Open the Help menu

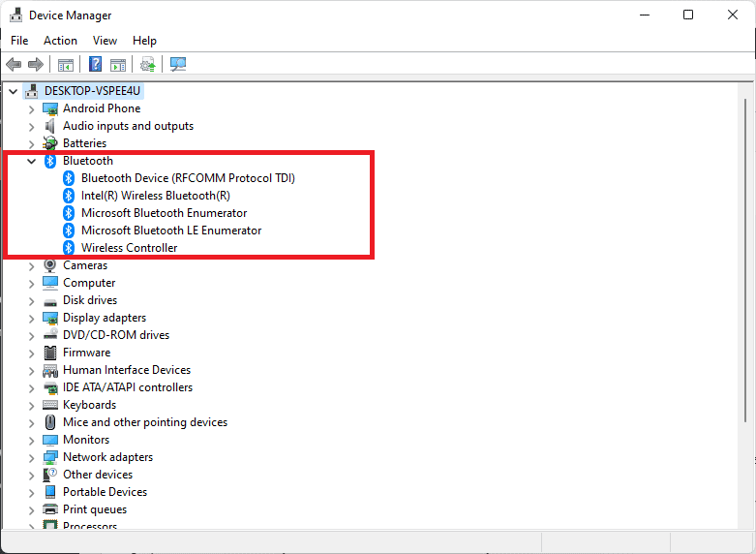click(x=144, y=41)
